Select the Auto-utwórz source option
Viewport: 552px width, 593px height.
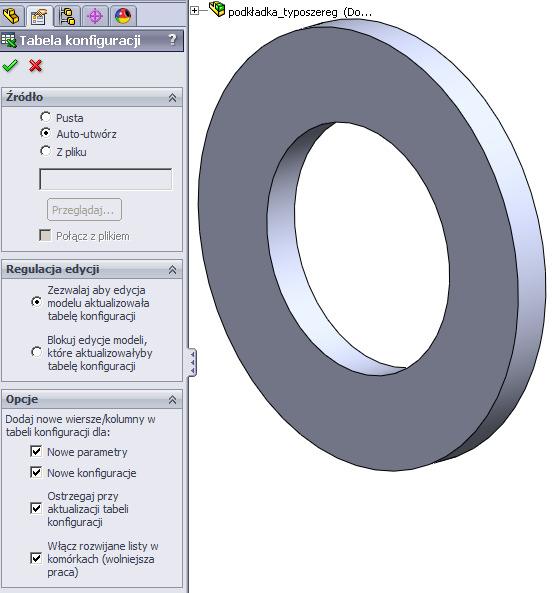tap(45, 133)
